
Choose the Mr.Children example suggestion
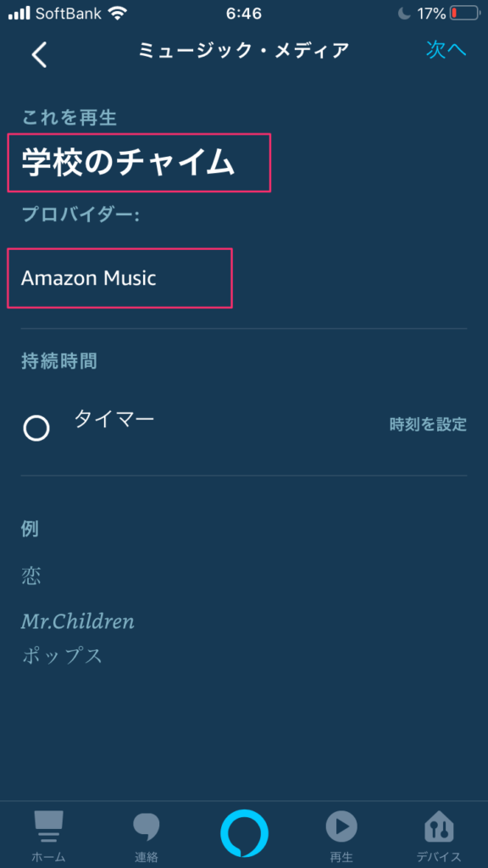[x=78, y=621]
